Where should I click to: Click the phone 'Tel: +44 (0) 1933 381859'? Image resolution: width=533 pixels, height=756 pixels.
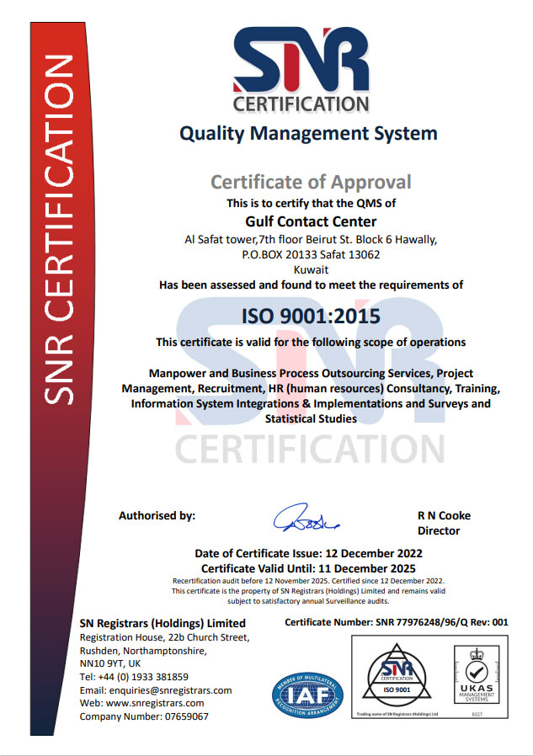coord(134,677)
